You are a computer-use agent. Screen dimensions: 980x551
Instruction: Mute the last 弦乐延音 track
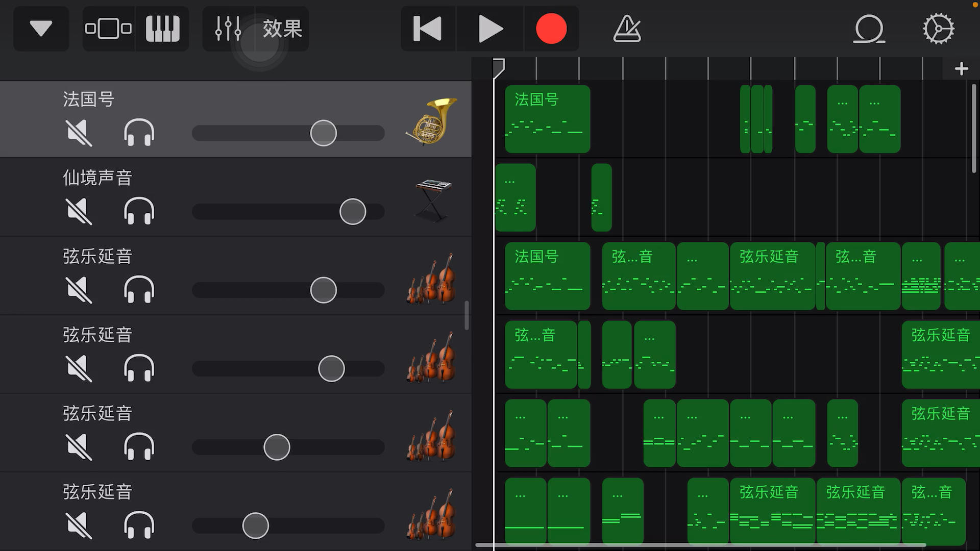click(x=79, y=525)
